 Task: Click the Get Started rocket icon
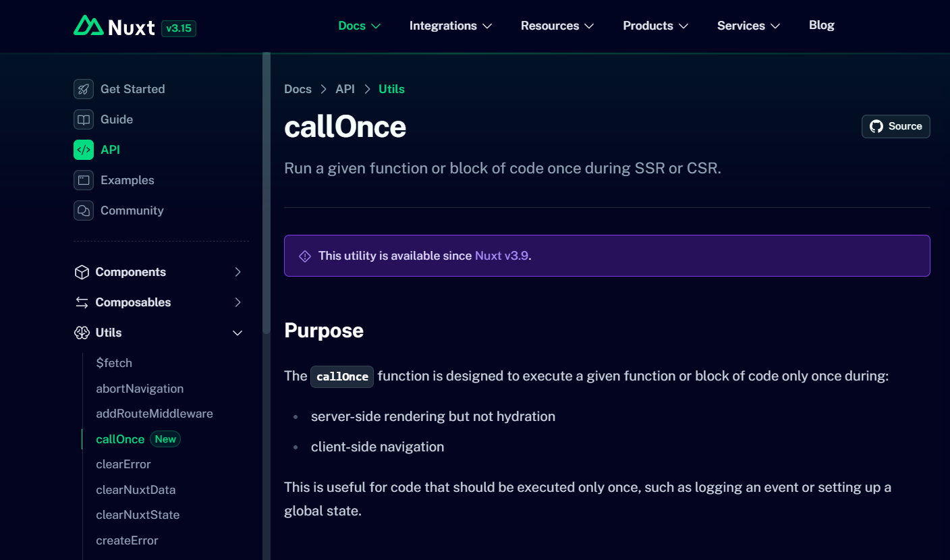point(84,89)
